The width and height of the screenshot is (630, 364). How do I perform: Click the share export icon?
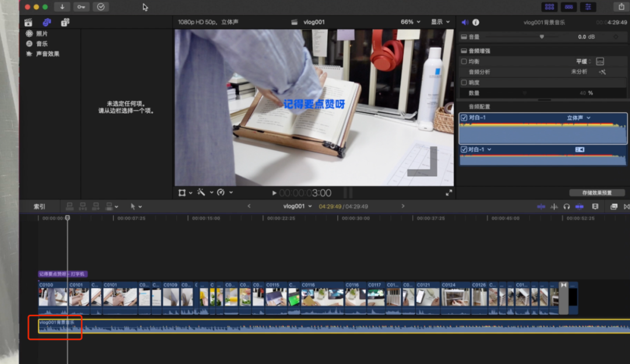[x=621, y=7]
